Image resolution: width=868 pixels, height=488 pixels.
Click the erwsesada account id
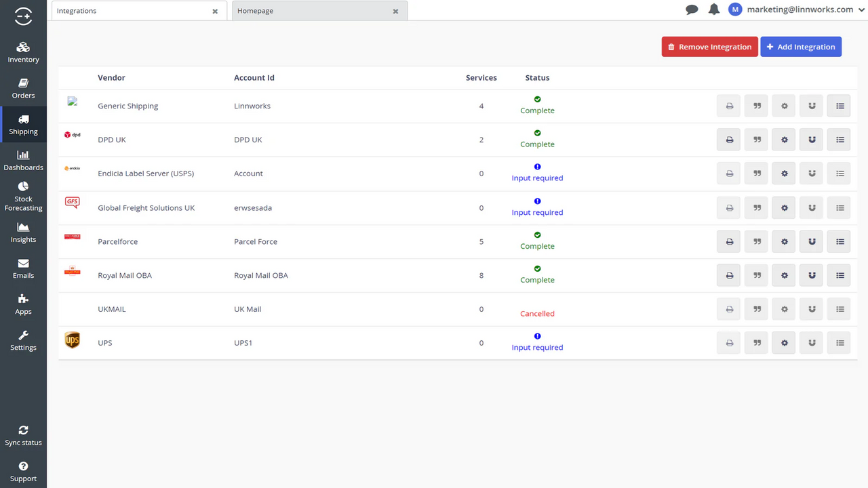click(253, 208)
